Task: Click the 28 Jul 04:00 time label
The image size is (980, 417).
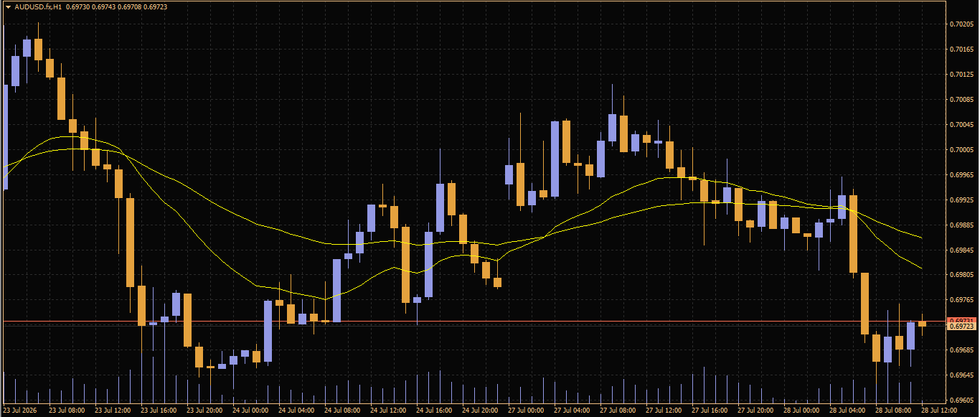Action: pos(847,411)
